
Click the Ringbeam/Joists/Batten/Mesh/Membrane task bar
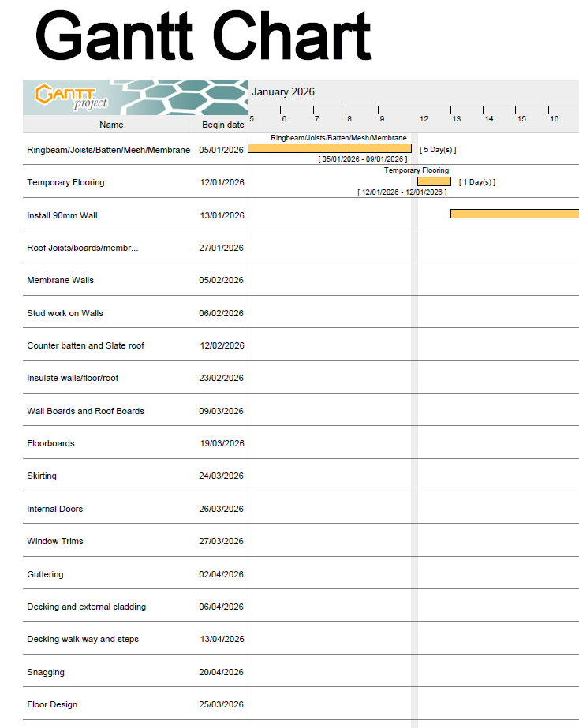[329, 148]
